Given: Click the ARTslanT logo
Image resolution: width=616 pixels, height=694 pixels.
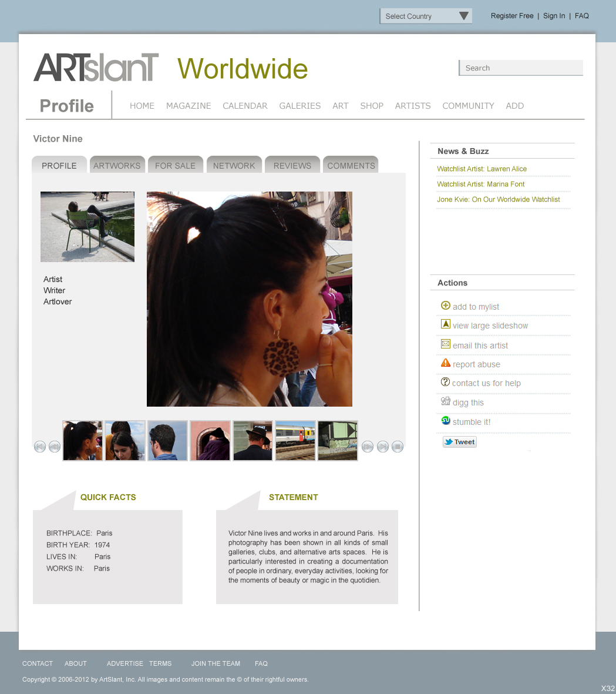Looking at the screenshot, I should (x=95, y=68).
